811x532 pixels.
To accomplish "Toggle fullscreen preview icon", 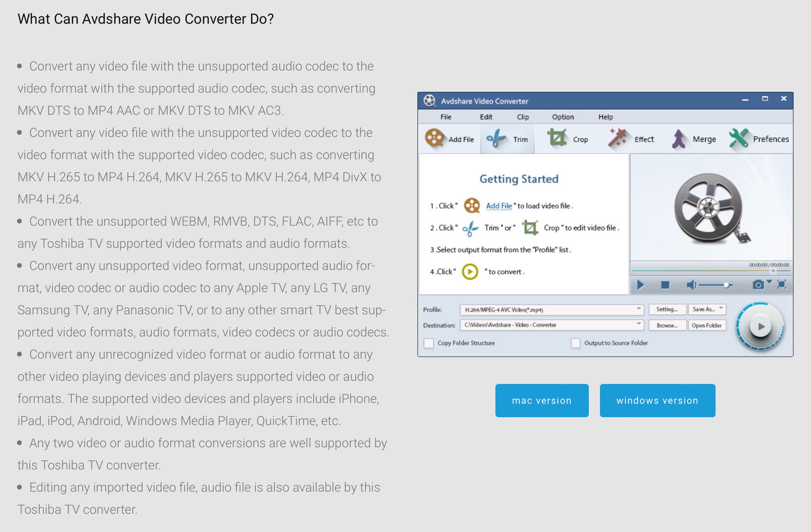I will [782, 285].
